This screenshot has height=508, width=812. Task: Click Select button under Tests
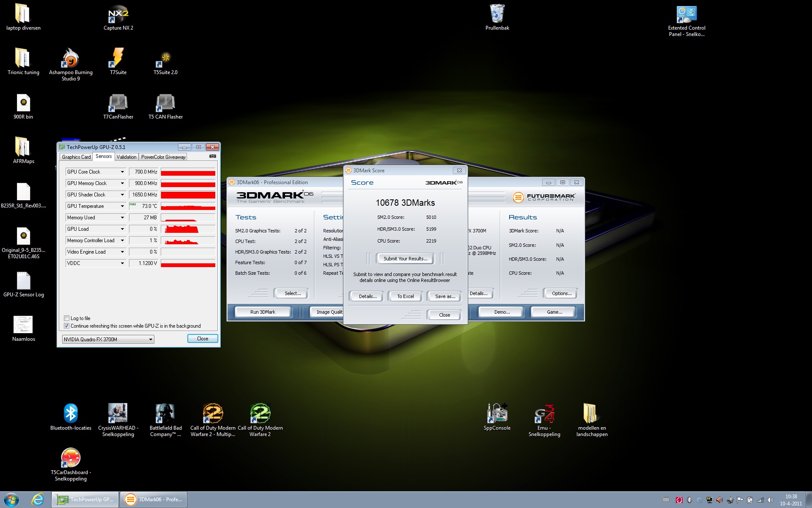pos(292,293)
